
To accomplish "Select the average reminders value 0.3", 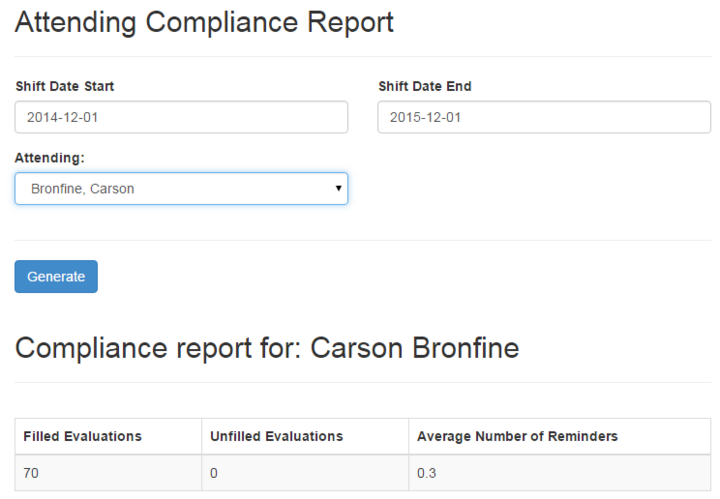I will click(x=427, y=473).
